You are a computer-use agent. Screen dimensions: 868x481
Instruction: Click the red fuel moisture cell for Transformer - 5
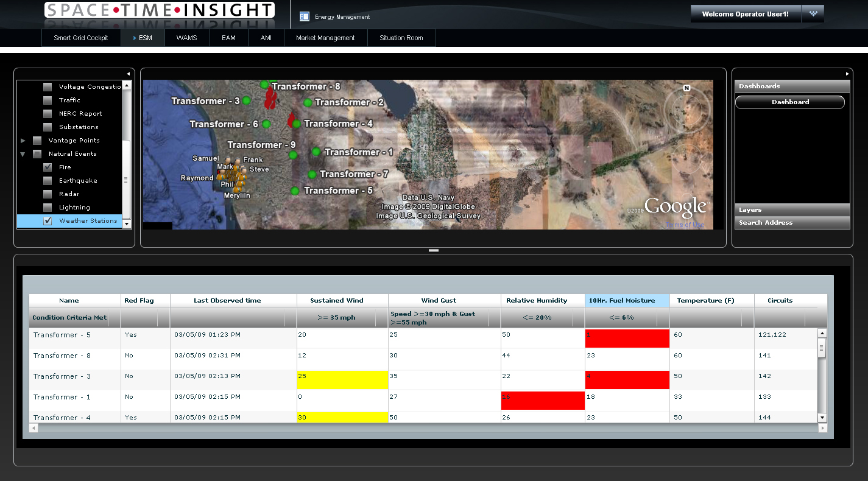627,339
